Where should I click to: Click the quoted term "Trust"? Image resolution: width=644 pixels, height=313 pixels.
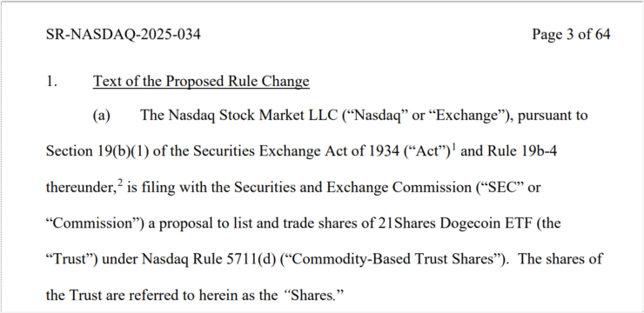click(71, 260)
